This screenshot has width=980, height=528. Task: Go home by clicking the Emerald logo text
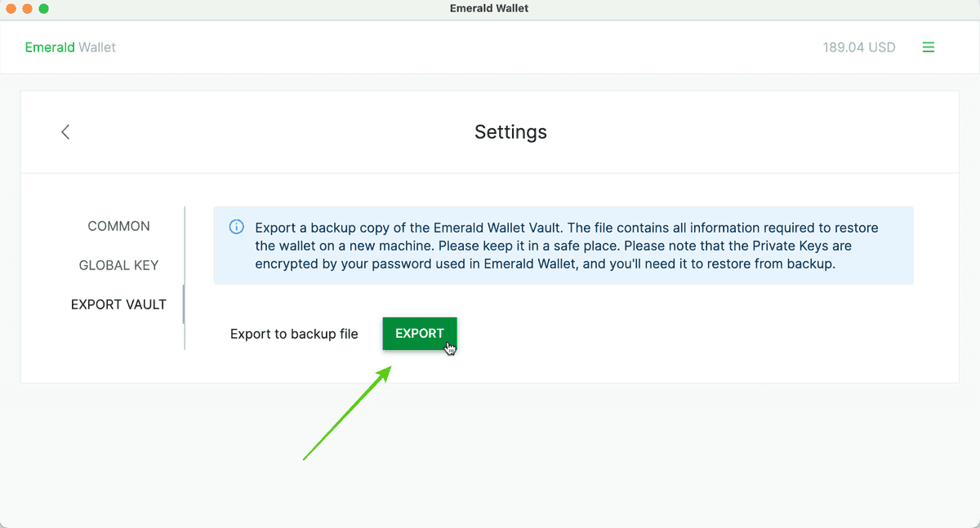(x=70, y=47)
